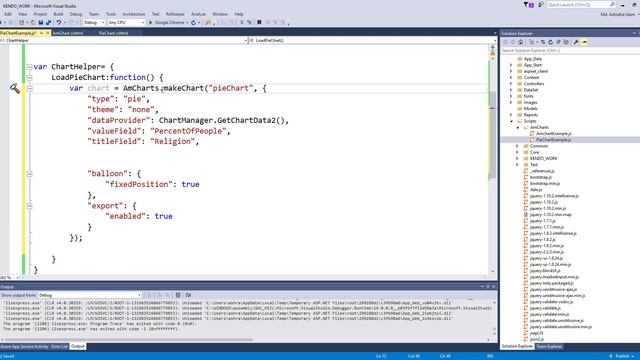
Task: Expand the KENDO_WORK folder
Action: point(518,158)
